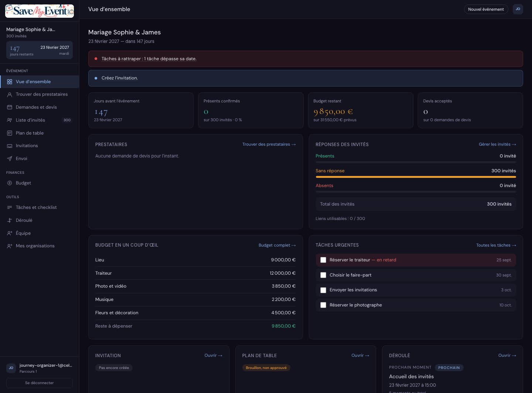Click the JO avatar beside account email
532x393 pixels.
(11, 368)
